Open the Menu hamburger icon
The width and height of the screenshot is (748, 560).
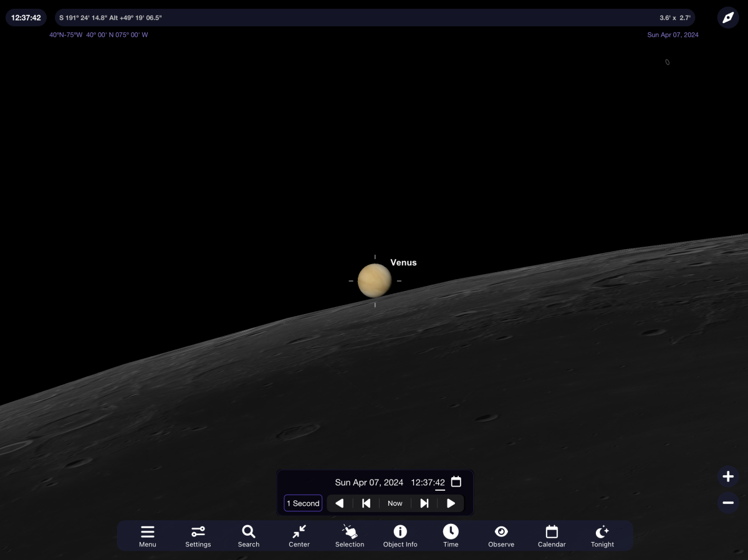(148, 536)
